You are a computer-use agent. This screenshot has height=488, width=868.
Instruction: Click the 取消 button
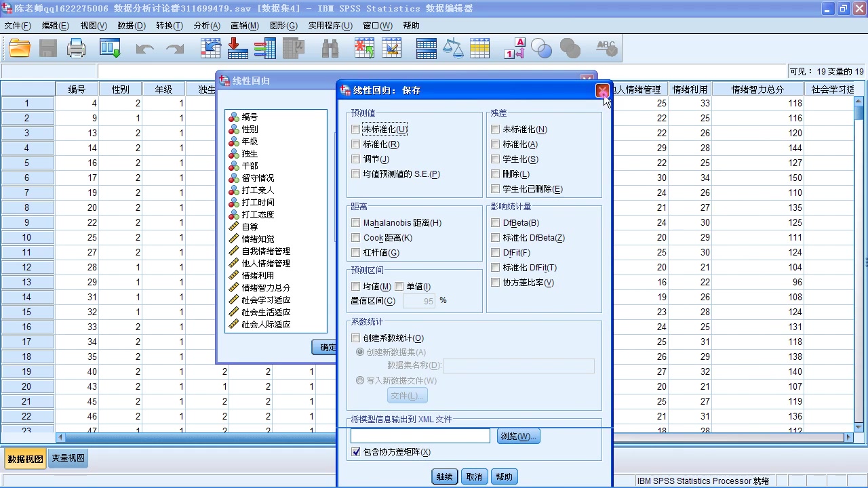tap(474, 476)
